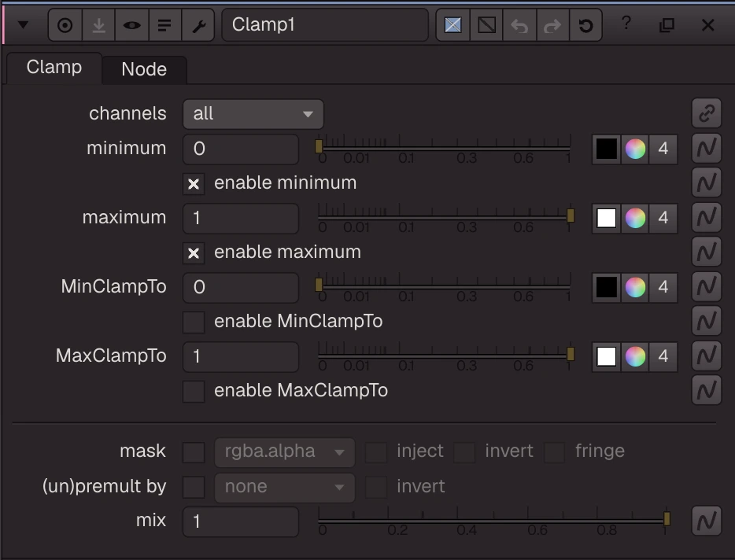Open the panel dropdown arrow menu

(23, 25)
